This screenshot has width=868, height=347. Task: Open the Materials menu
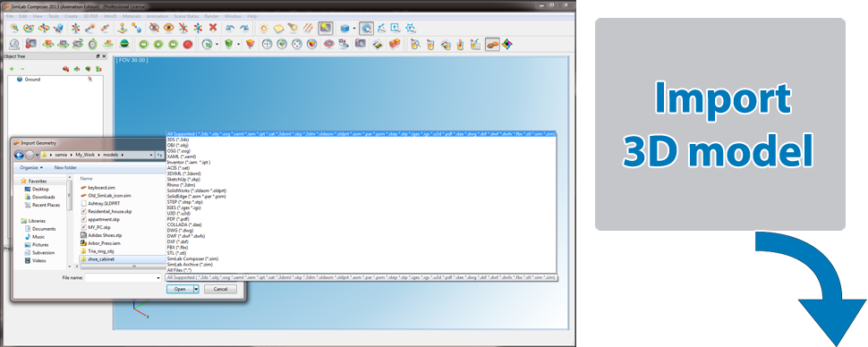(132, 16)
